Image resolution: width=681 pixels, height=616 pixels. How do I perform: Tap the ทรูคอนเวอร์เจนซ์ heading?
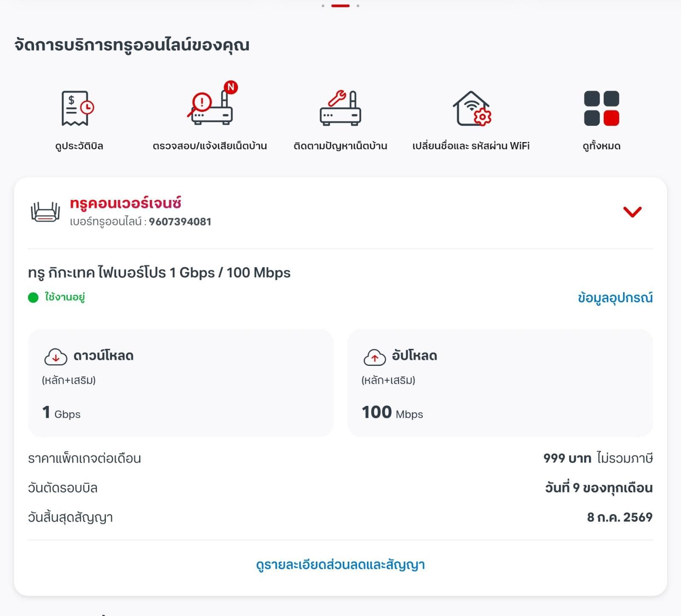(x=126, y=203)
